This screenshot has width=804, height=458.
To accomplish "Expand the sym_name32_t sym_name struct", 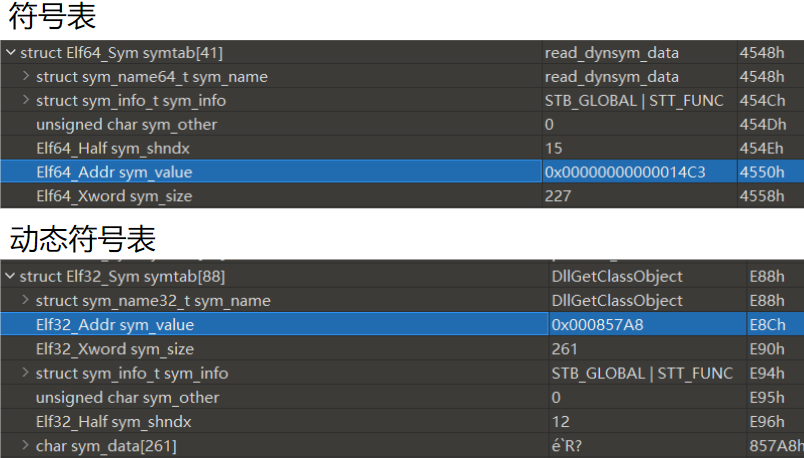I will coord(25,301).
